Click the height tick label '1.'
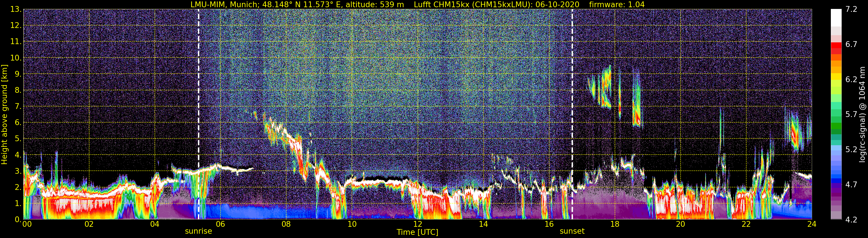Viewport: 868px width, 238px height. 18,204
